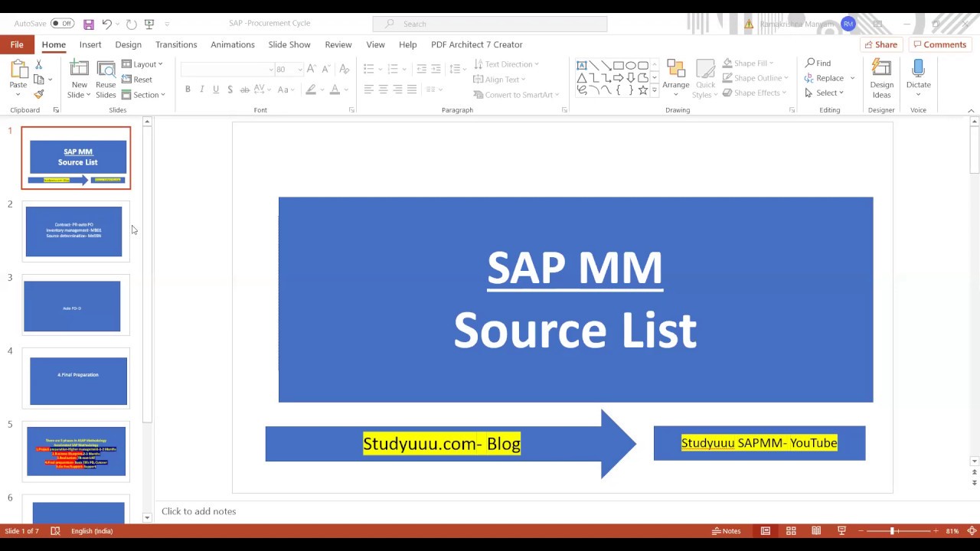
Task: Open the Comments button
Action: (939, 44)
